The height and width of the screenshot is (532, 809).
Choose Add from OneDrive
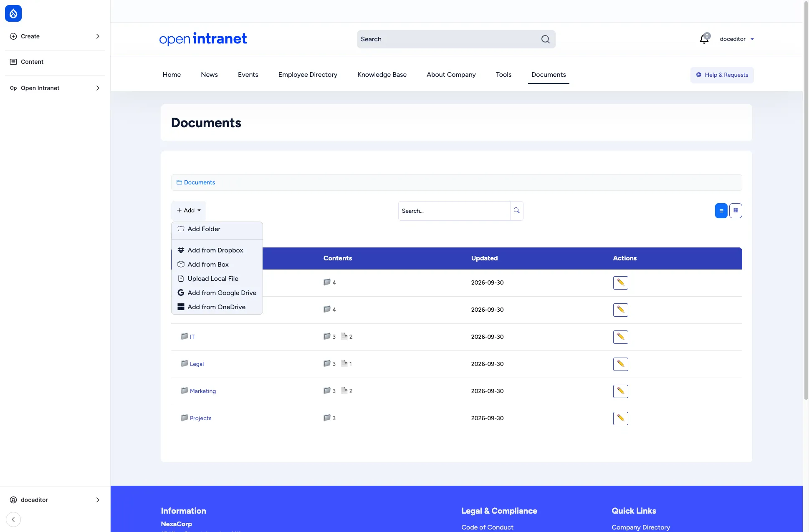coord(217,307)
